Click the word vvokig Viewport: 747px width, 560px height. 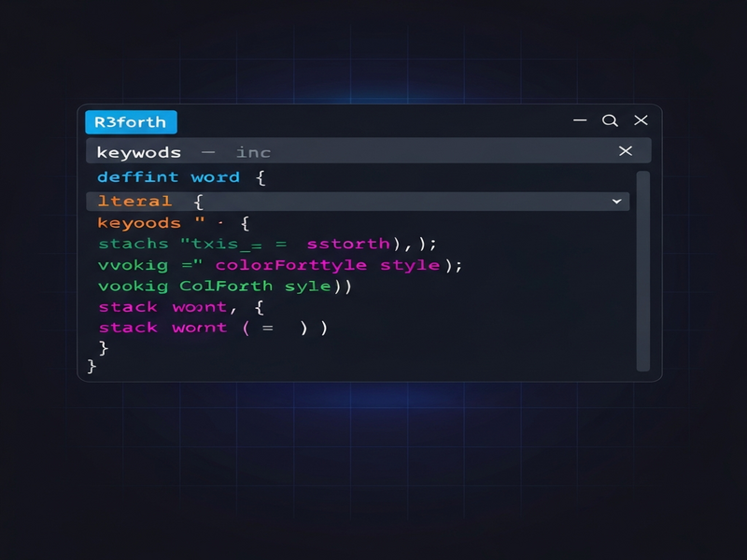pyautogui.click(x=134, y=266)
